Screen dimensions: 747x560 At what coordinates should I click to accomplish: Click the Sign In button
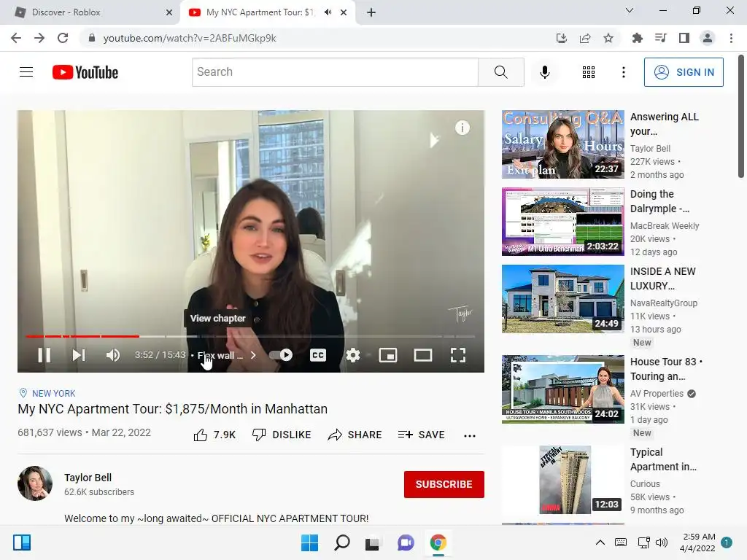[684, 72]
